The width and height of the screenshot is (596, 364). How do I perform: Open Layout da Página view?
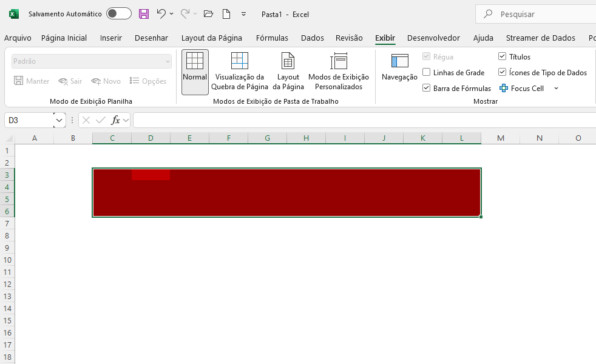coord(288,72)
